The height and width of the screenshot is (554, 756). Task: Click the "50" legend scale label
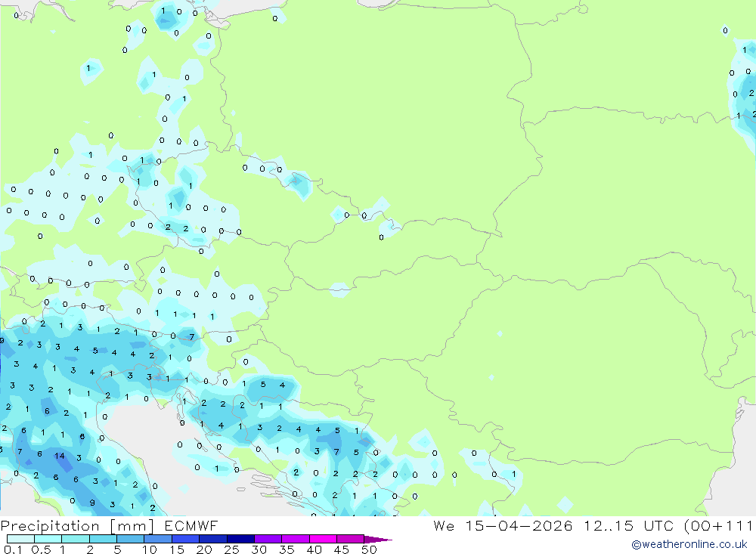369,549
